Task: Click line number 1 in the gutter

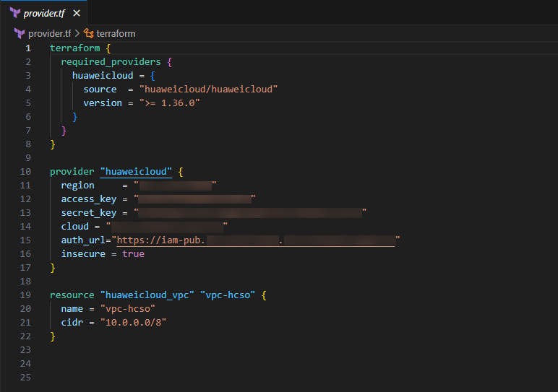Action: 28,48
